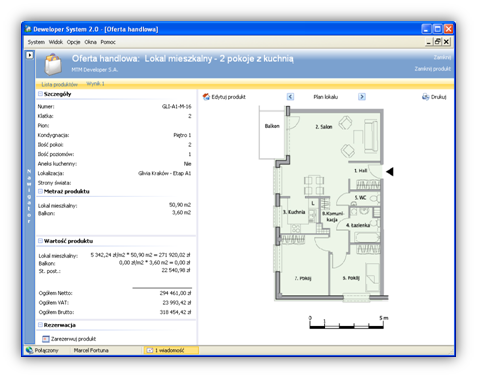Click the Połączony connection status icon
This screenshot has width=477, height=378.
(29, 350)
